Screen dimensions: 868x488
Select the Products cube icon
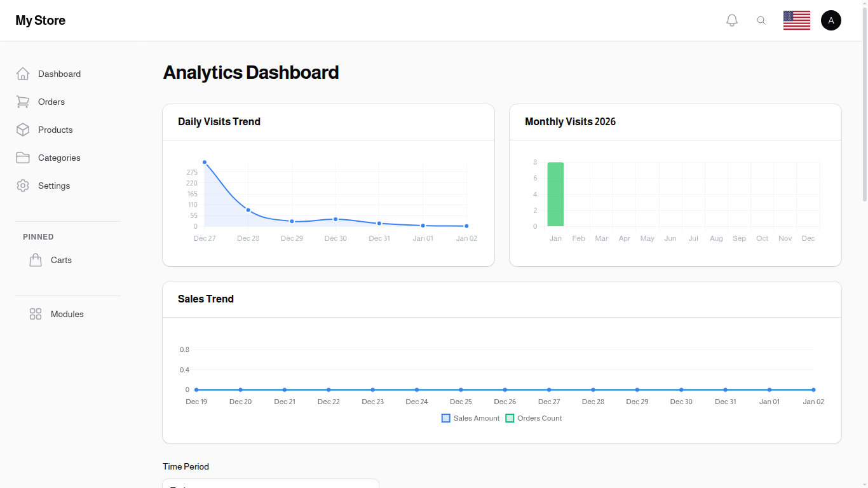point(23,130)
